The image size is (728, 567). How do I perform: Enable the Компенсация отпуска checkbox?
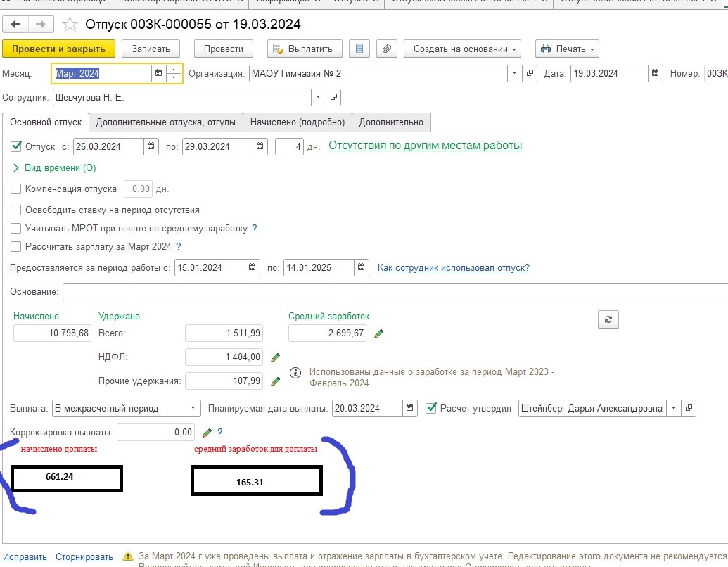(16, 189)
